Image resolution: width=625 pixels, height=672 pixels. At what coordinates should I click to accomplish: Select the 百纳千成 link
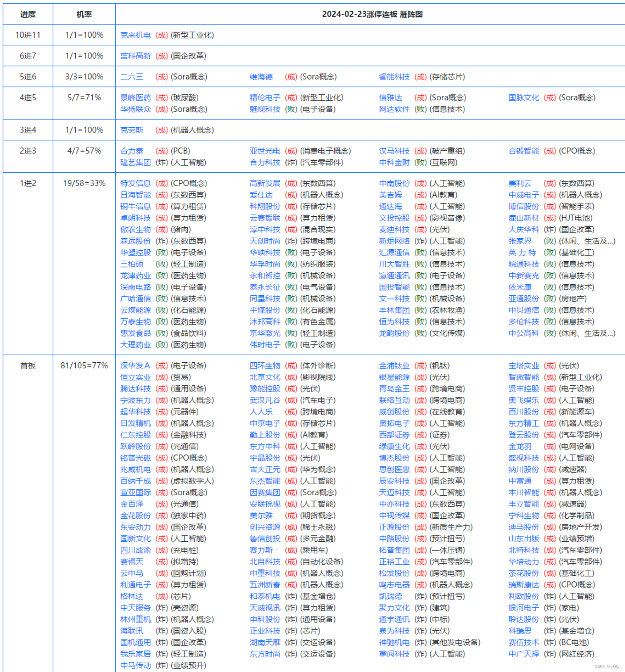click(135, 481)
